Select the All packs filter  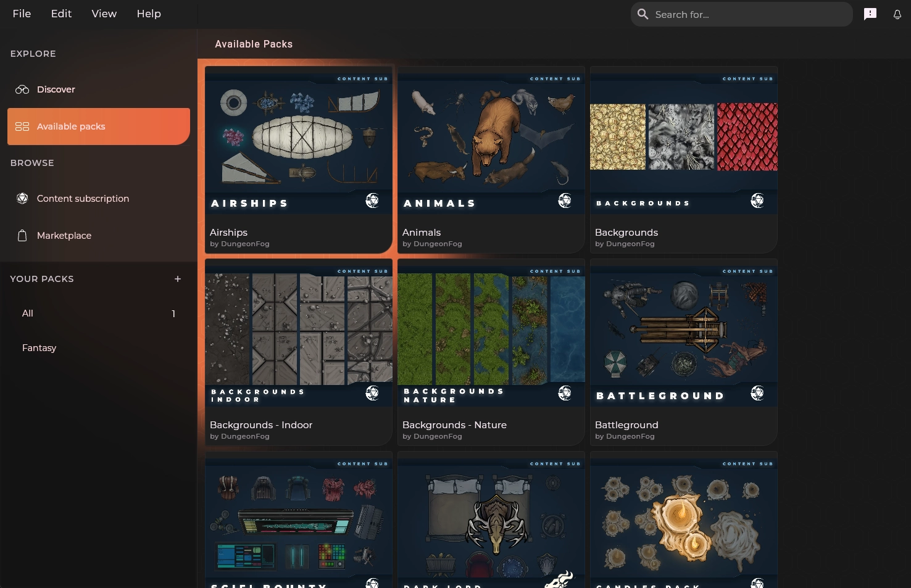99,313
